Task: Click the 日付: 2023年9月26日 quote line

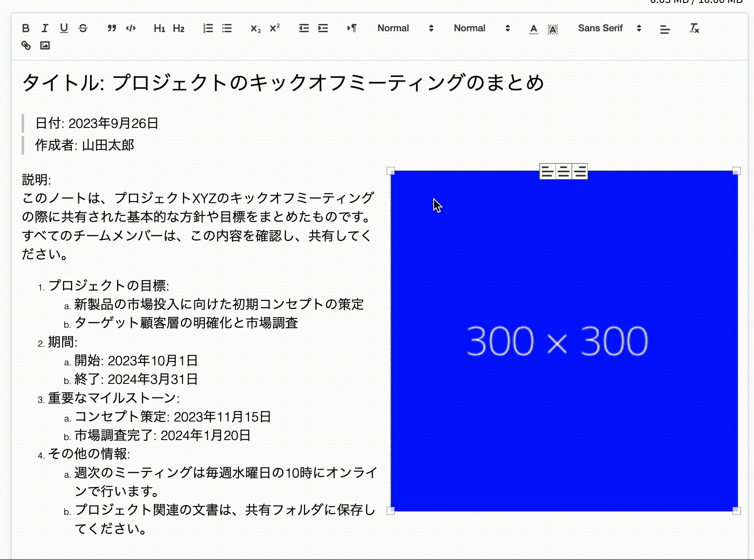Action: (97, 123)
